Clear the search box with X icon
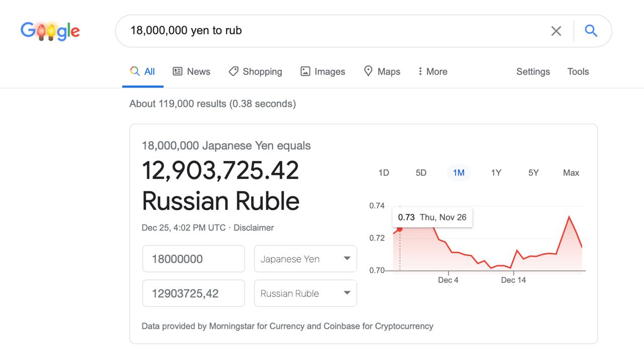 click(x=556, y=31)
